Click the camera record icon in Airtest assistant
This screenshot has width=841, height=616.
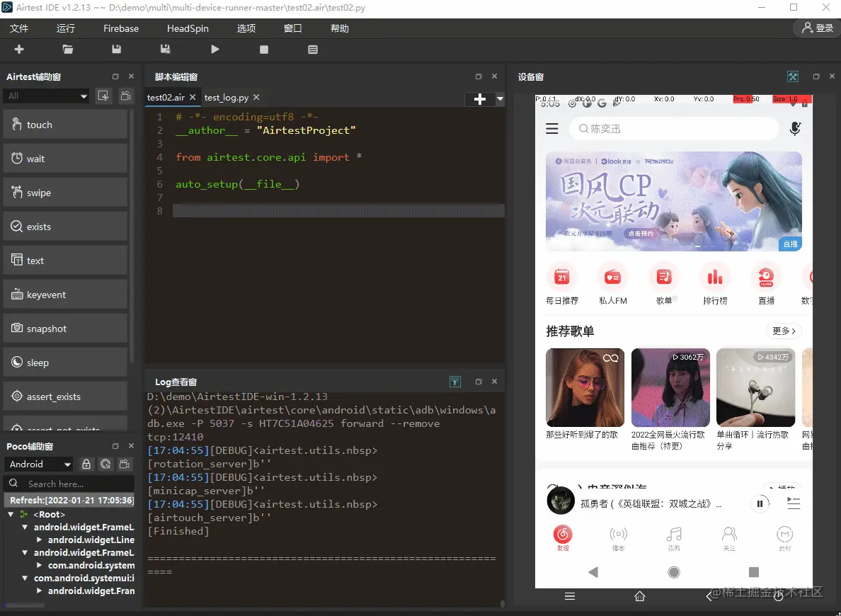tap(125, 96)
